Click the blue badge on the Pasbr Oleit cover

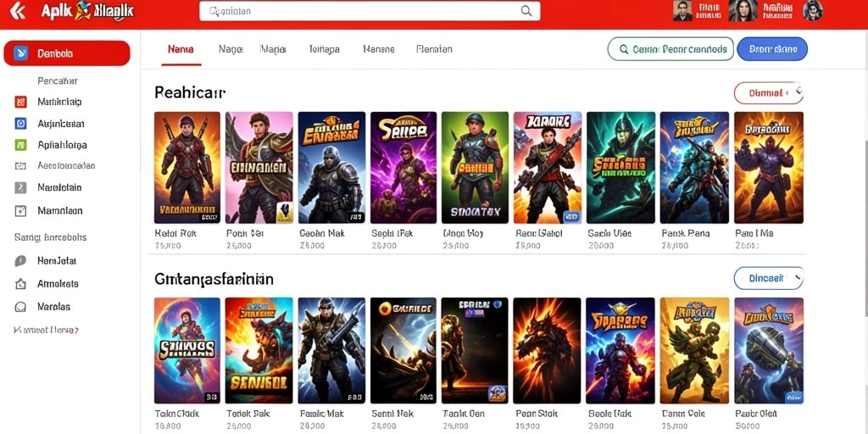793,397
